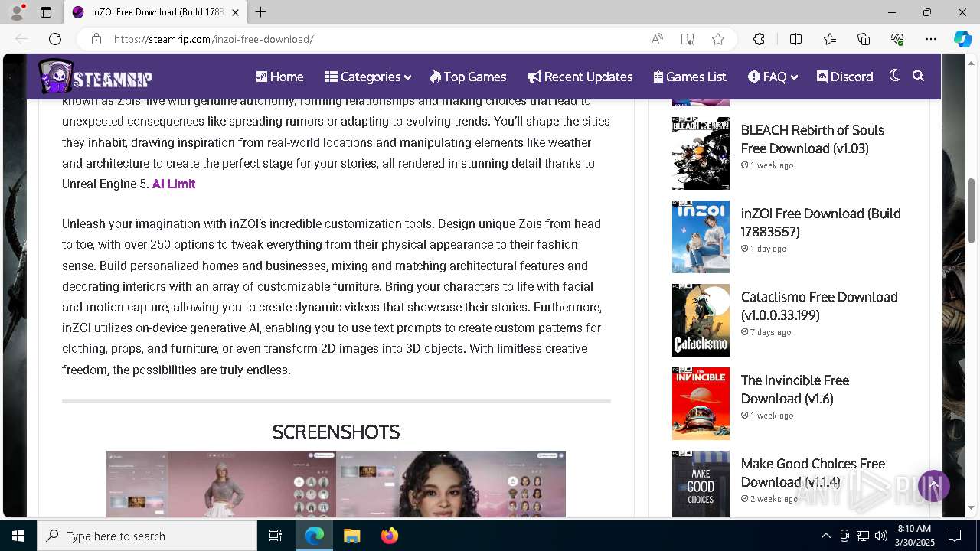Click the address bar URL field

click(375, 39)
